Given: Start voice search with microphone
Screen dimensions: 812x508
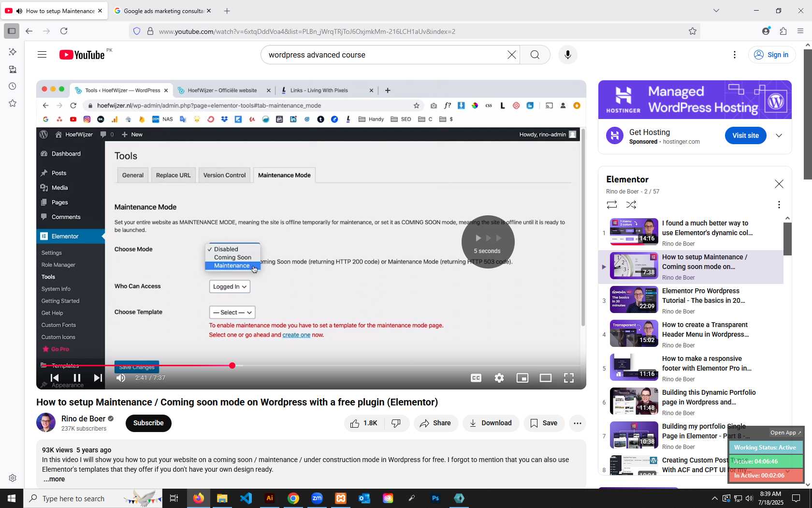Looking at the screenshot, I should coord(568,55).
